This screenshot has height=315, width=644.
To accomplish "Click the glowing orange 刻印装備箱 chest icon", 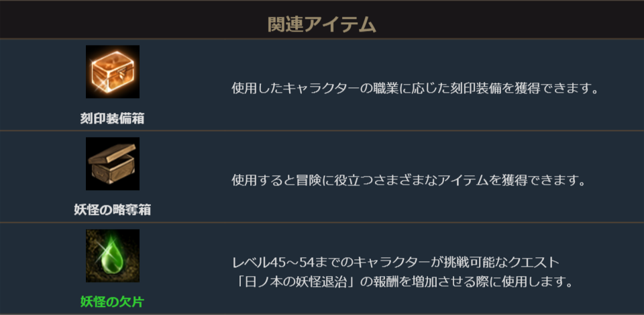I will pos(112,72).
